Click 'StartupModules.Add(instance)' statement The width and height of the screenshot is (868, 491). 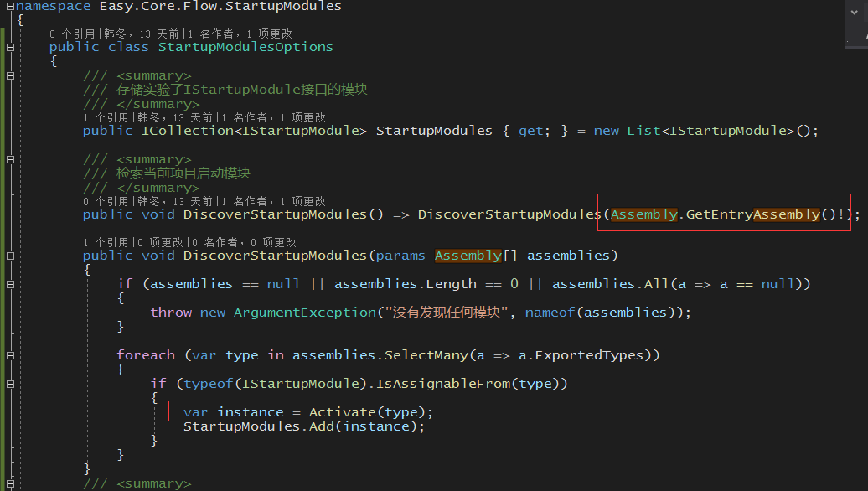(x=303, y=426)
